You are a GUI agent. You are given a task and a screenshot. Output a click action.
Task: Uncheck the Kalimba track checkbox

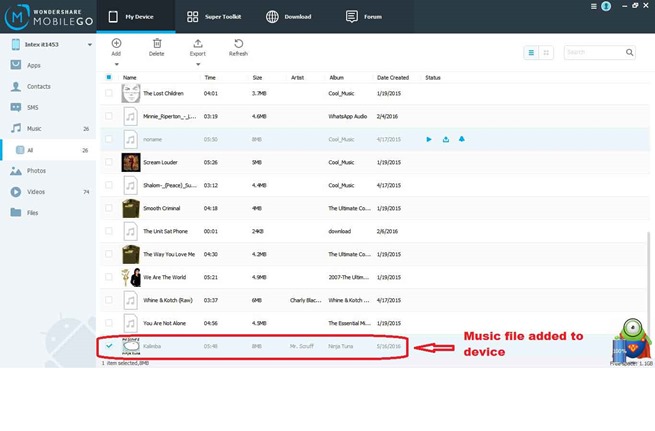point(109,346)
